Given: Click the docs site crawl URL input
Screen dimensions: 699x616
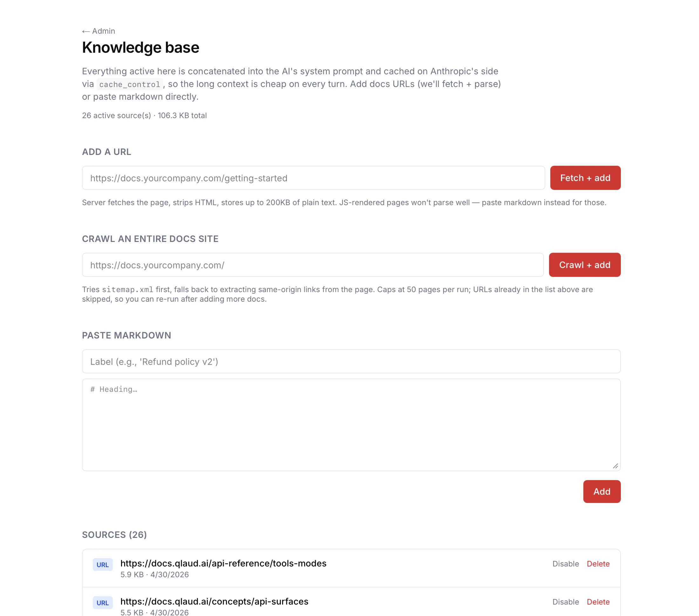Looking at the screenshot, I should pos(313,264).
